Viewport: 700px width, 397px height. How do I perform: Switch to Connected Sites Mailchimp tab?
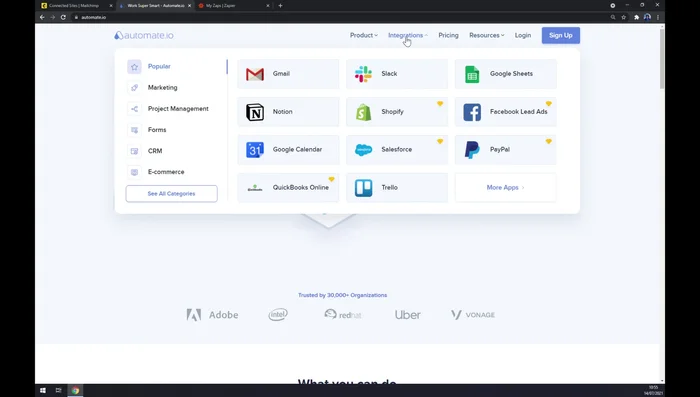coord(74,6)
